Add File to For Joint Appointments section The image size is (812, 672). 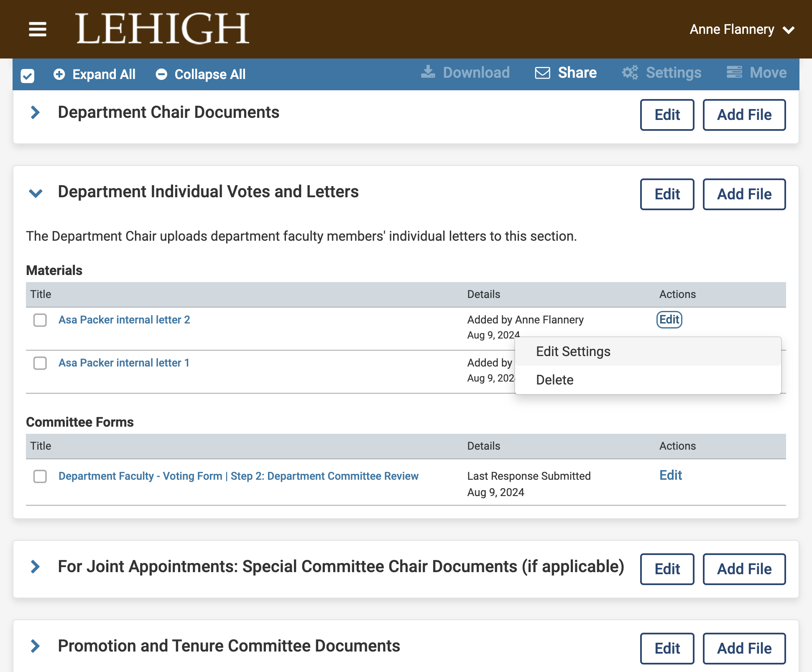(x=744, y=569)
